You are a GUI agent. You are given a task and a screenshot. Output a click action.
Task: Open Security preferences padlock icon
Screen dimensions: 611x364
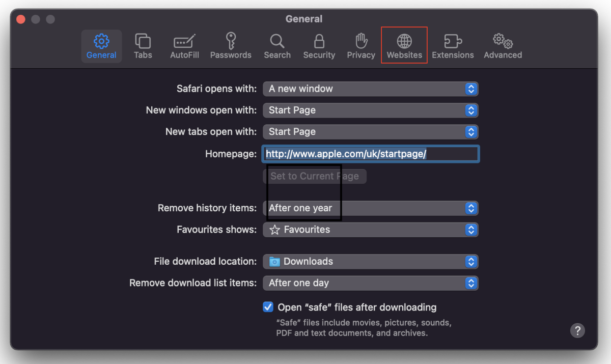(319, 46)
